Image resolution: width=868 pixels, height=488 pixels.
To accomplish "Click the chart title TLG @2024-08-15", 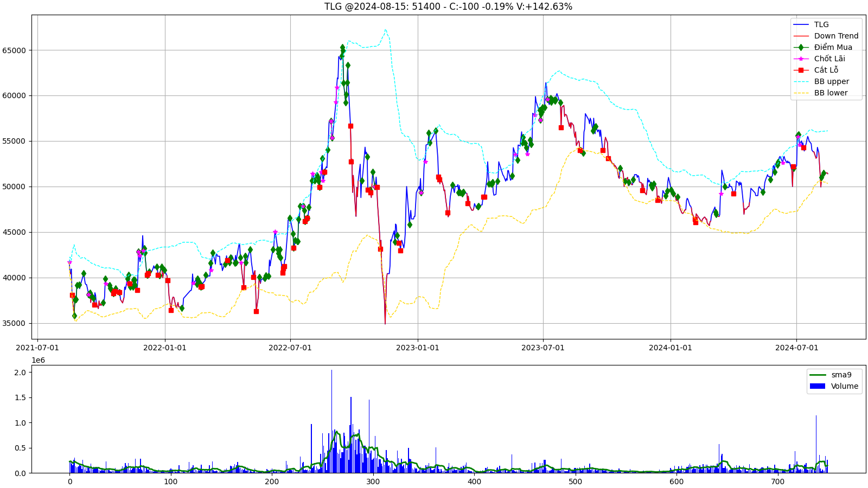I will pyautogui.click(x=448, y=7).
